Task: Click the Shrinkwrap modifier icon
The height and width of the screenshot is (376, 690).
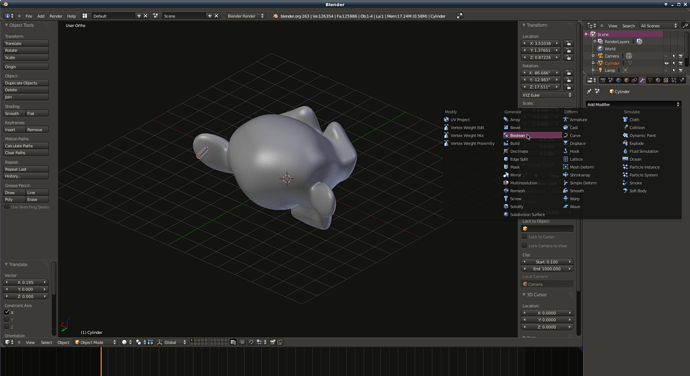Action: coord(565,175)
